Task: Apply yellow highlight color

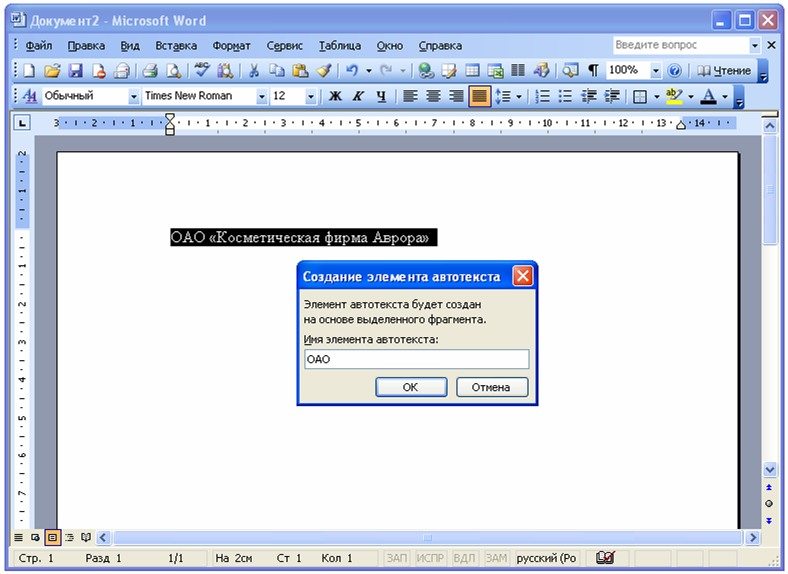Action: [x=674, y=95]
